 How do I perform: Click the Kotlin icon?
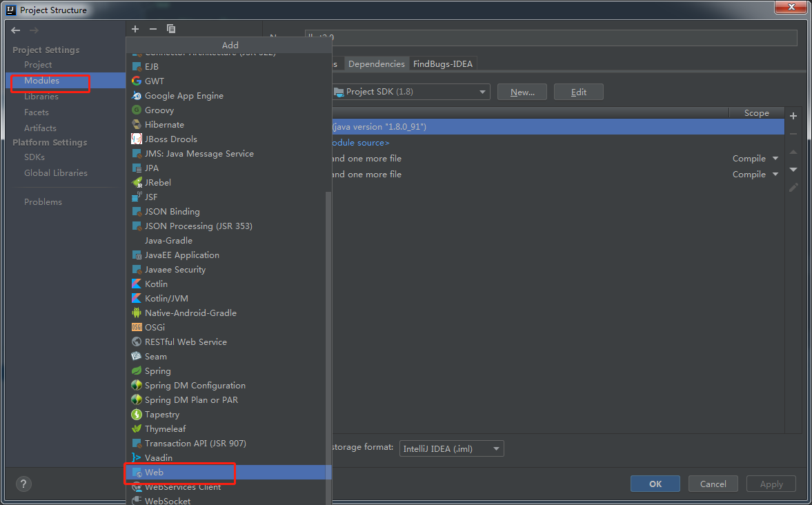136,284
